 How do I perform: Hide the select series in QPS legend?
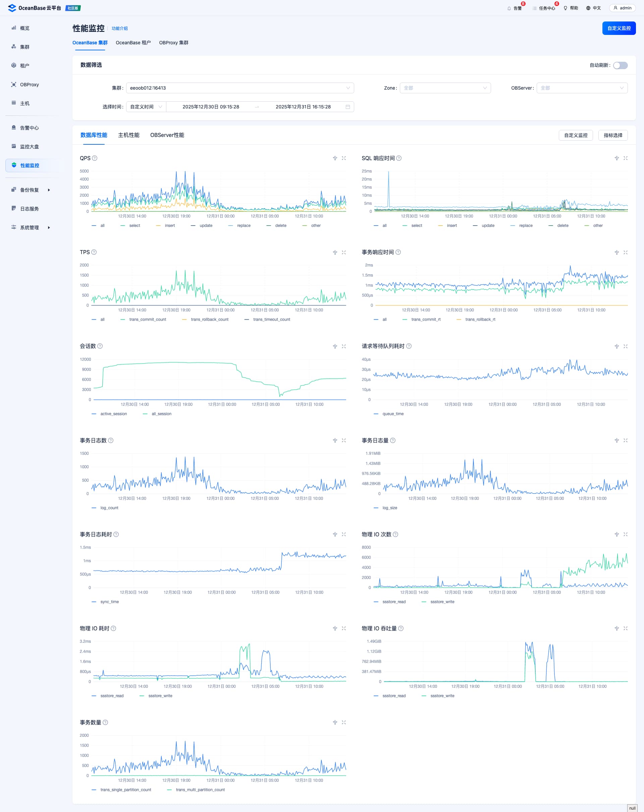135,226
